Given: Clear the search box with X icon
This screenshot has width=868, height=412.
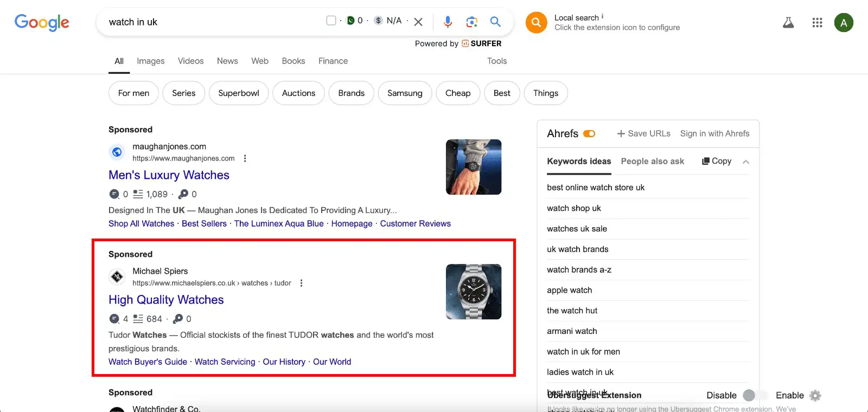Looking at the screenshot, I should (x=418, y=22).
